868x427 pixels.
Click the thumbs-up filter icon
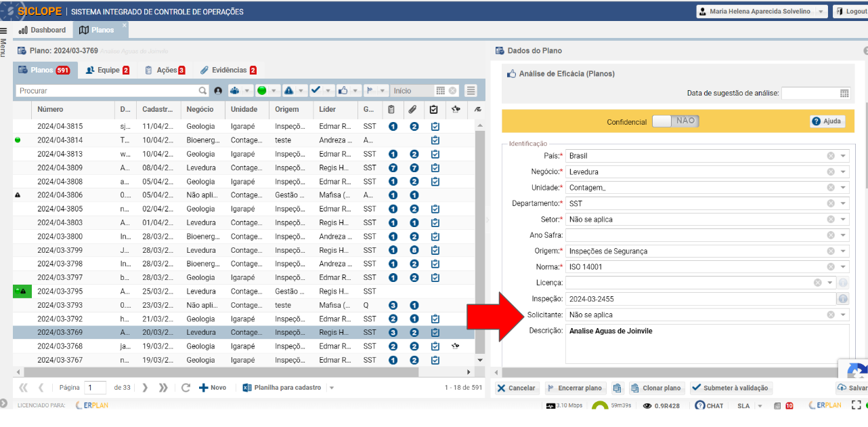(x=343, y=90)
